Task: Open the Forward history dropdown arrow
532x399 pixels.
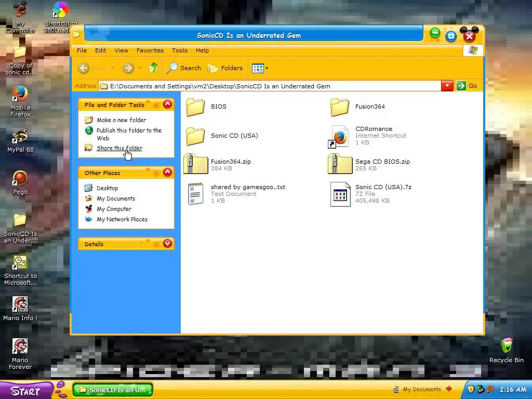Action: tap(140, 68)
